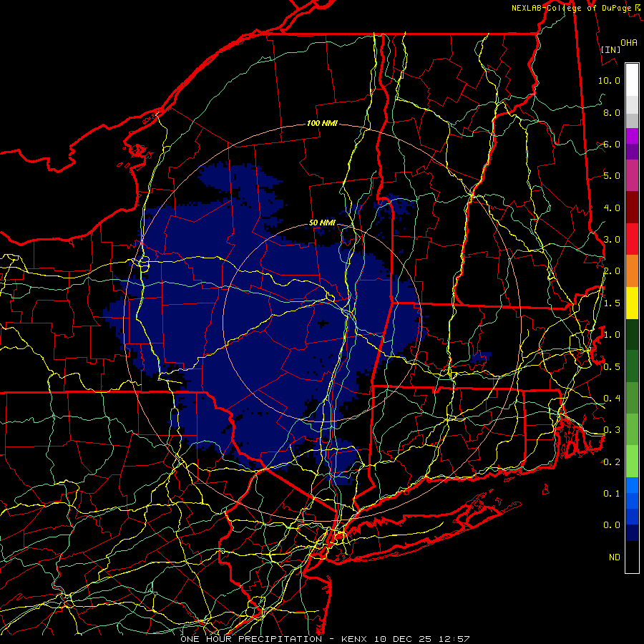
Task: Click the One Hour Precipitation KENX caption
Action: click(x=325, y=639)
